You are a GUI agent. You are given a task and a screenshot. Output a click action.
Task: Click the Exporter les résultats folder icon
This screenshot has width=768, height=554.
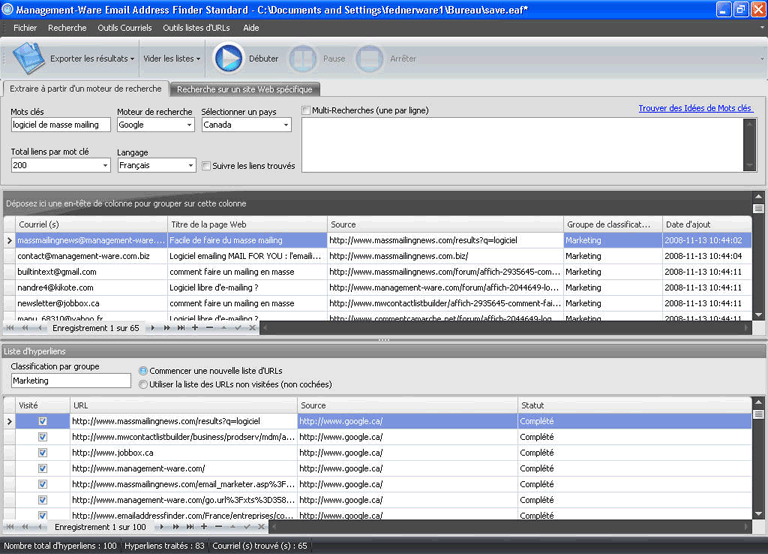pos(29,59)
